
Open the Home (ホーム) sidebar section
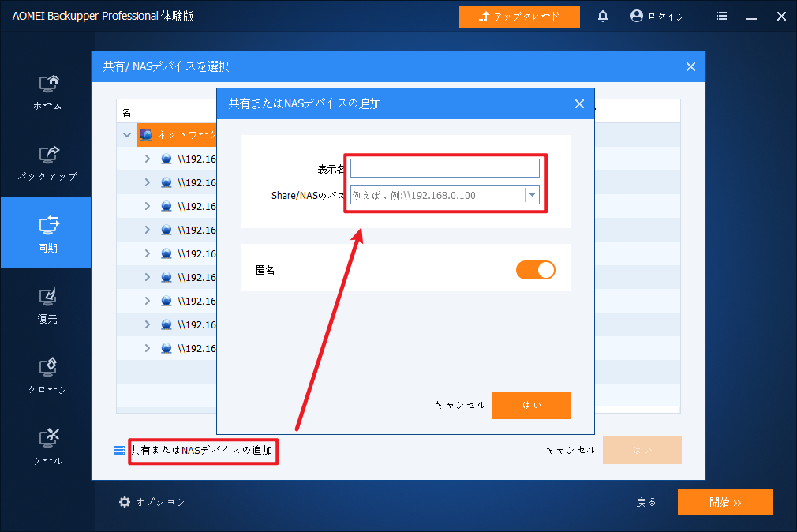pyautogui.click(x=48, y=92)
